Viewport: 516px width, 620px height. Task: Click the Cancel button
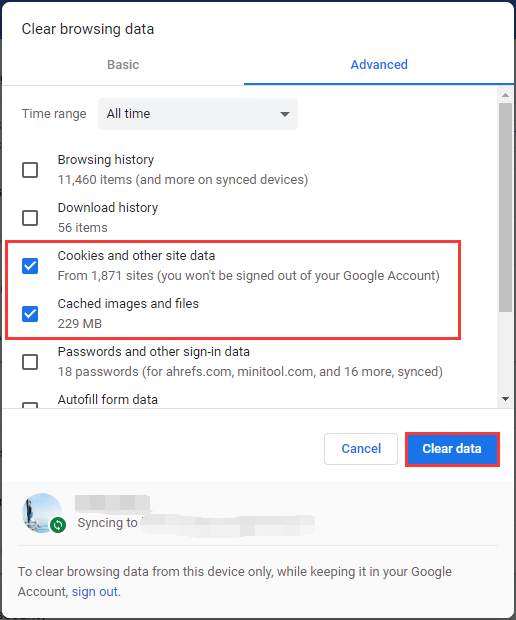tap(361, 449)
